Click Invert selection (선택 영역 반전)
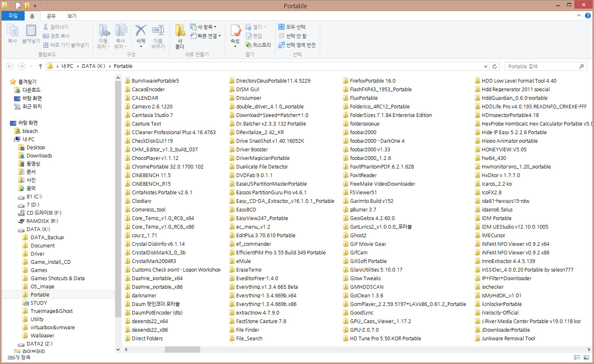The image size is (594, 364). 297,45
